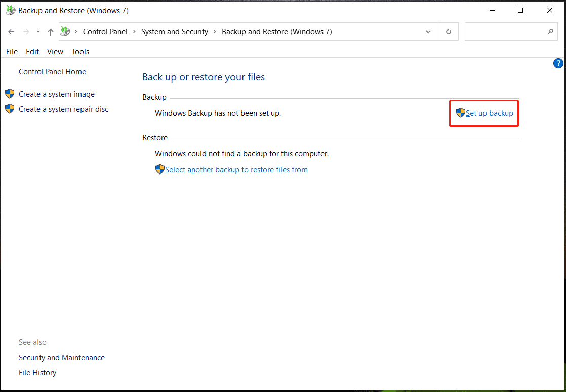Click 'Windows could not find a backup' text

point(242,154)
